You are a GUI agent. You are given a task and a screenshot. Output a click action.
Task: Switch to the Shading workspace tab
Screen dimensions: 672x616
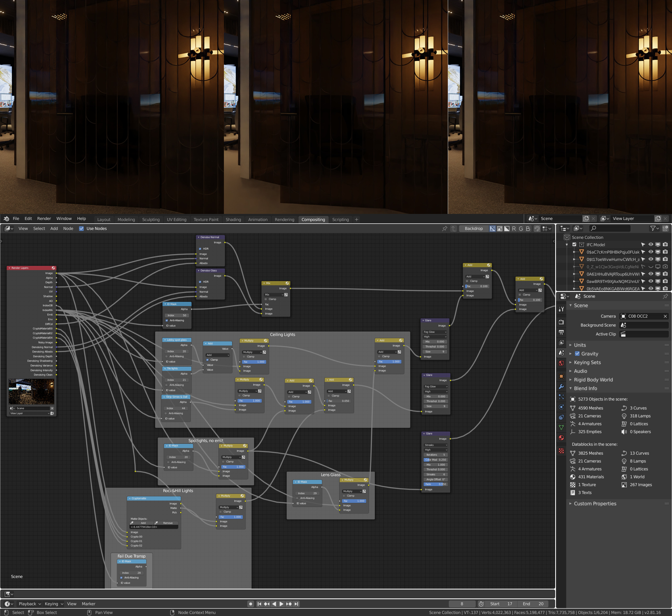coord(233,219)
